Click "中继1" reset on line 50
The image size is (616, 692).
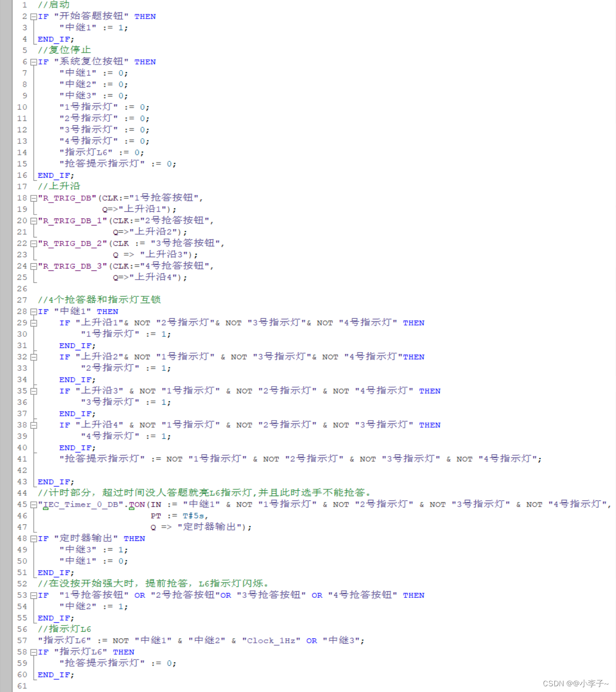tap(78, 561)
